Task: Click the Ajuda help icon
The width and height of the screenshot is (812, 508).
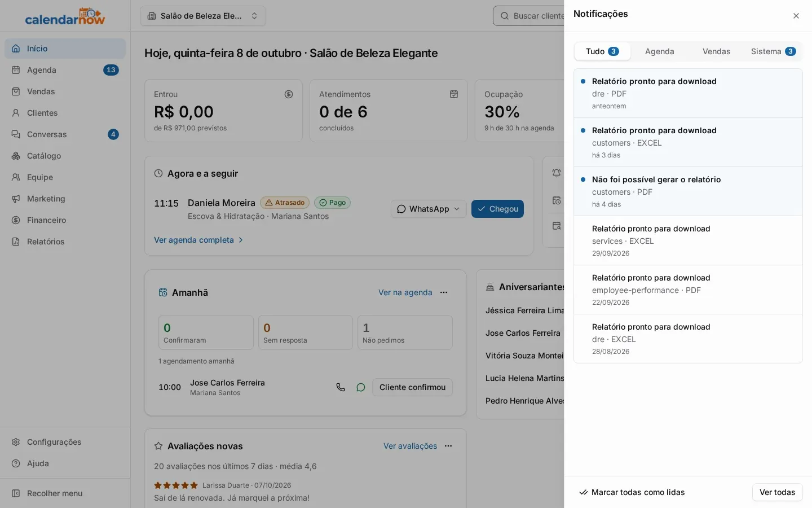Action: 16,463
